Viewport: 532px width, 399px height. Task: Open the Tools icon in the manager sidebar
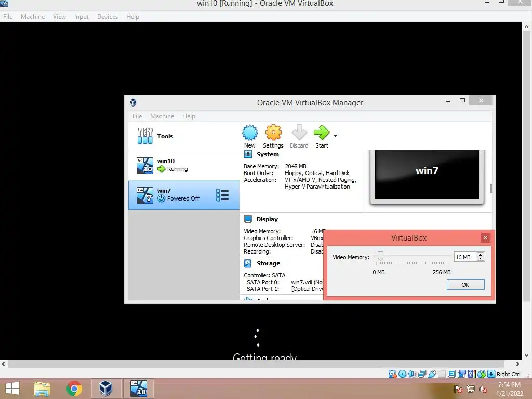click(x=145, y=136)
